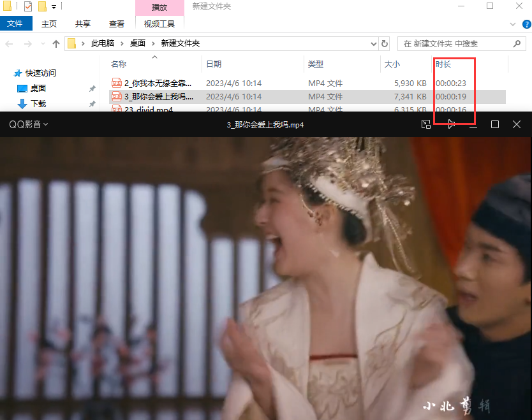Click the date cell in the 2_你我本无缘全靠... row
Screen dimensions: 532x420
[x=233, y=83]
